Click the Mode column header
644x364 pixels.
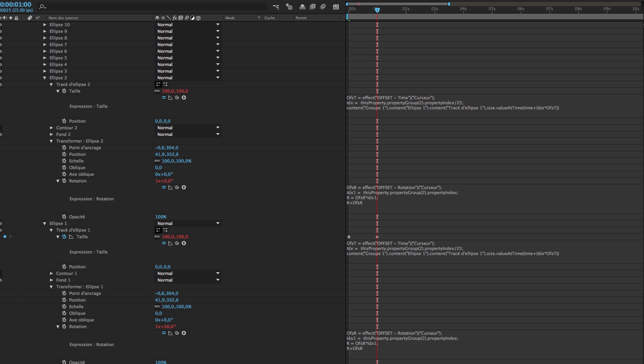point(230,18)
